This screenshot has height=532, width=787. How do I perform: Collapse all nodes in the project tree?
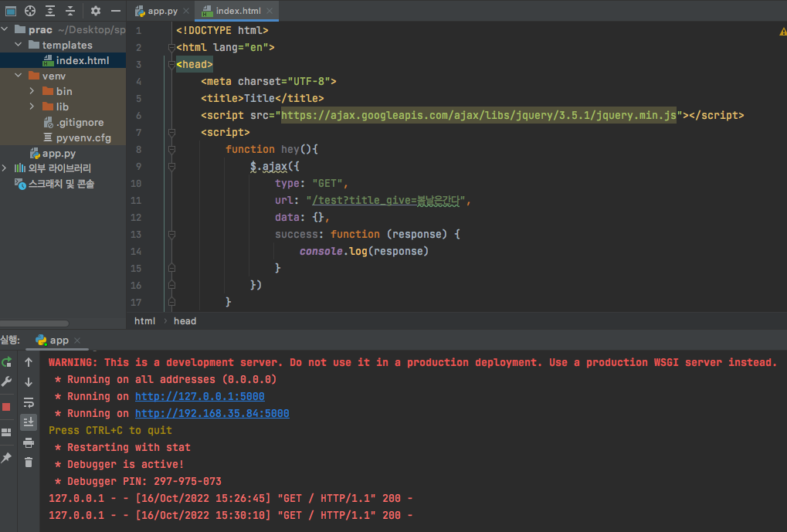point(70,11)
